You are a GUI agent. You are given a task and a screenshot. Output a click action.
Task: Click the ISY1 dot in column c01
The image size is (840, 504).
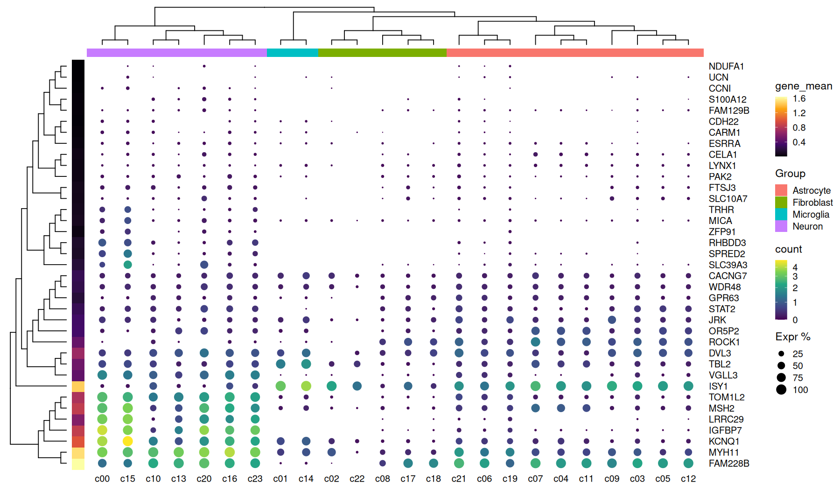(x=280, y=386)
